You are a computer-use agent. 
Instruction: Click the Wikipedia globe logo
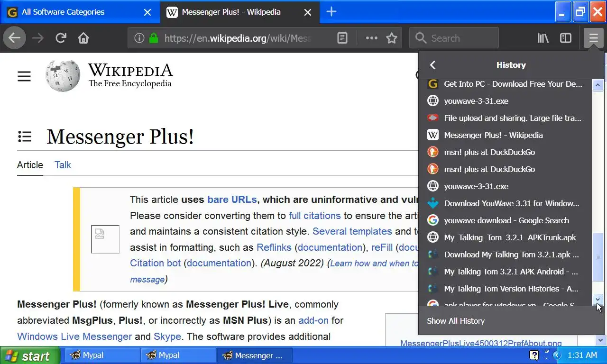pyautogui.click(x=63, y=76)
